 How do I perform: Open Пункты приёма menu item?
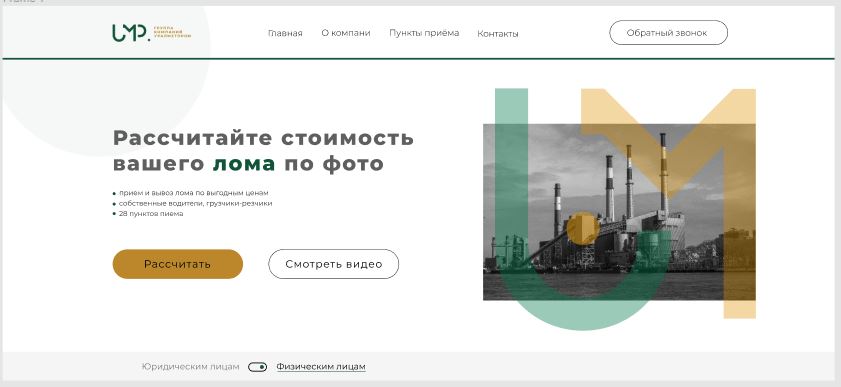(x=424, y=33)
